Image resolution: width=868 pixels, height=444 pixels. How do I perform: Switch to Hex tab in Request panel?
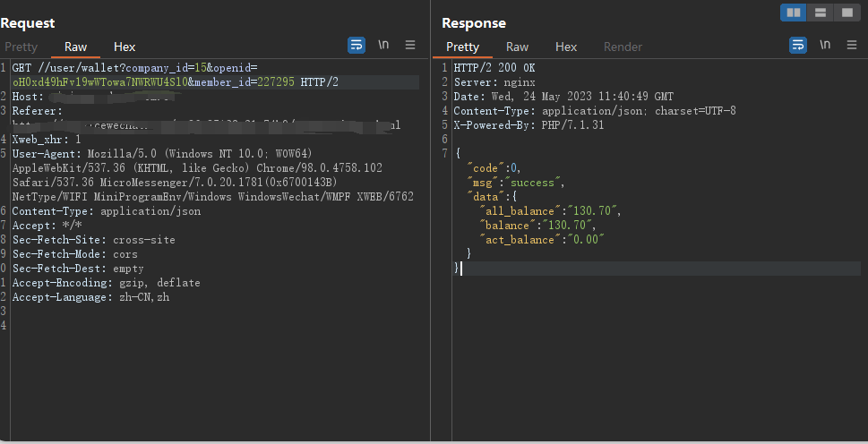[x=125, y=47]
